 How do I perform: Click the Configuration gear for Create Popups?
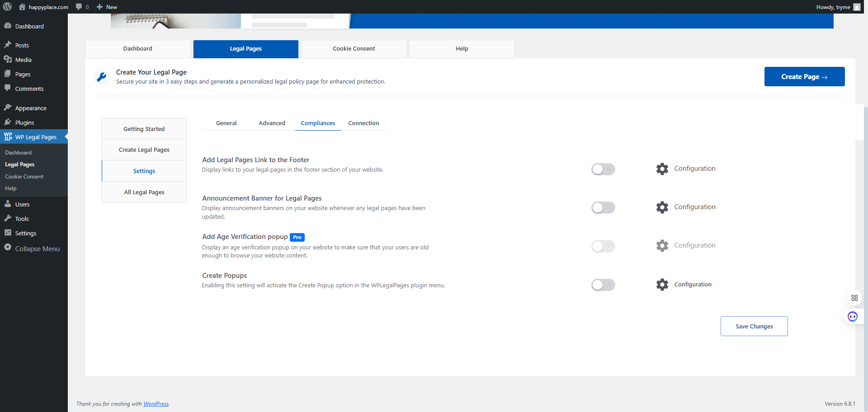(662, 285)
